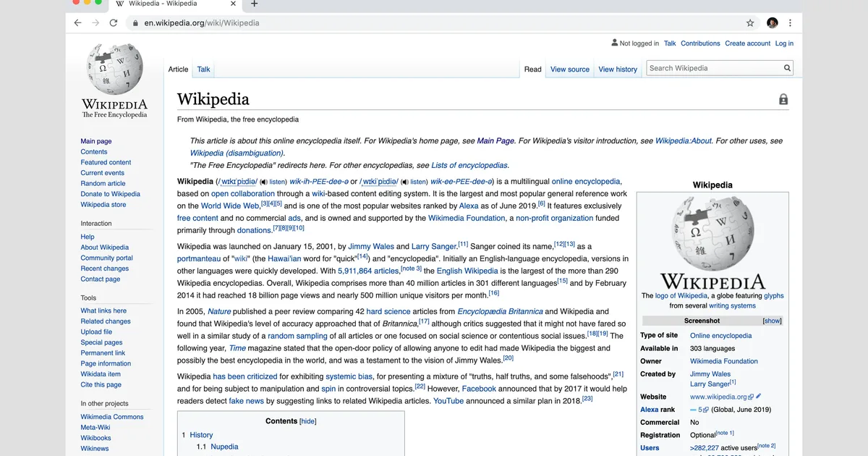The height and width of the screenshot is (456, 868).
Task: Open the Random article sidebar link
Action: coord(103,183)
